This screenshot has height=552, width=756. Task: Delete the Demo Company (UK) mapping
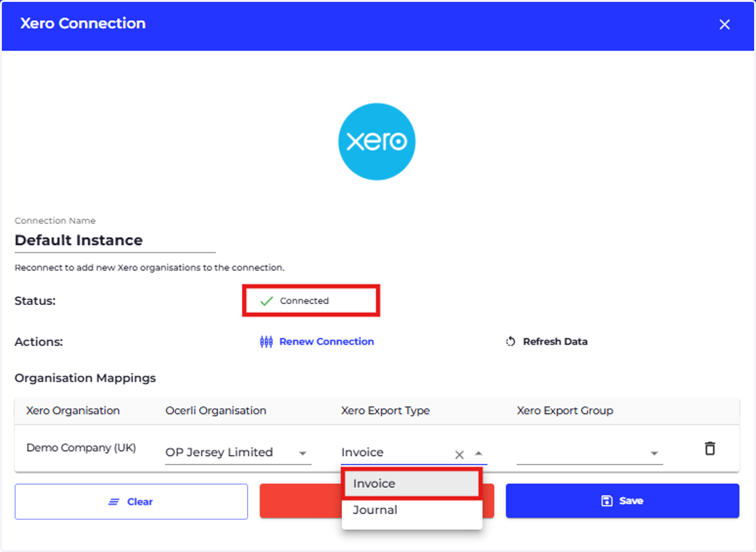click(710, 449)
